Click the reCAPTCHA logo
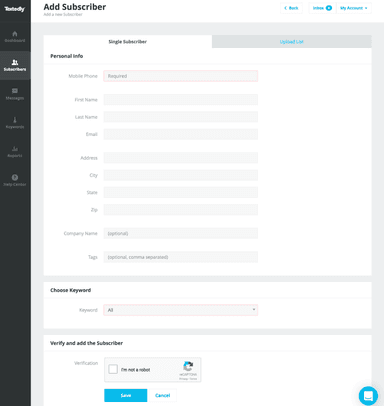The image size is (384, 406). point(188,366)
